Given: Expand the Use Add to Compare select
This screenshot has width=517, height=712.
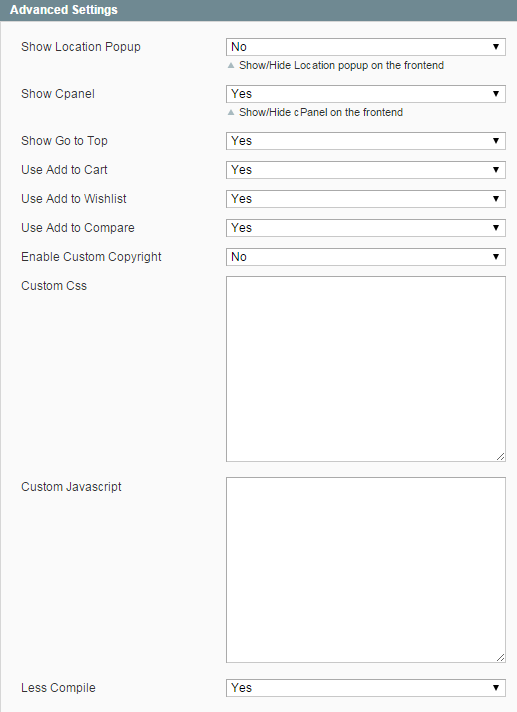Looking at the screenshot, I should point(366,228).
